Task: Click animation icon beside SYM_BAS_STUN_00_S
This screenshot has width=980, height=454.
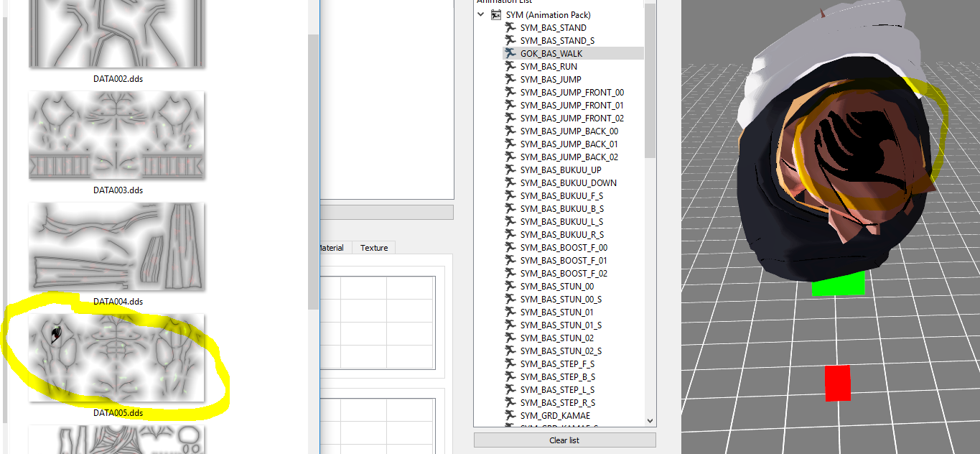Action: (x=511, y=299)
